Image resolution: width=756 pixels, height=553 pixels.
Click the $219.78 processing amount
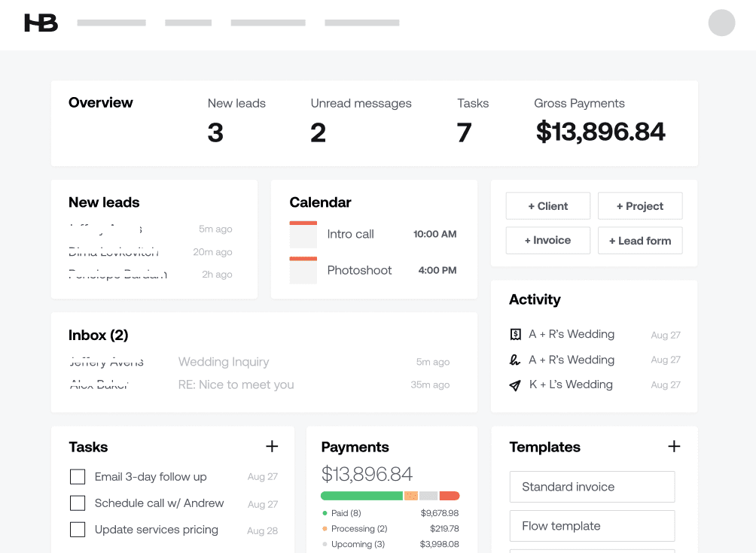pos(444,528)
